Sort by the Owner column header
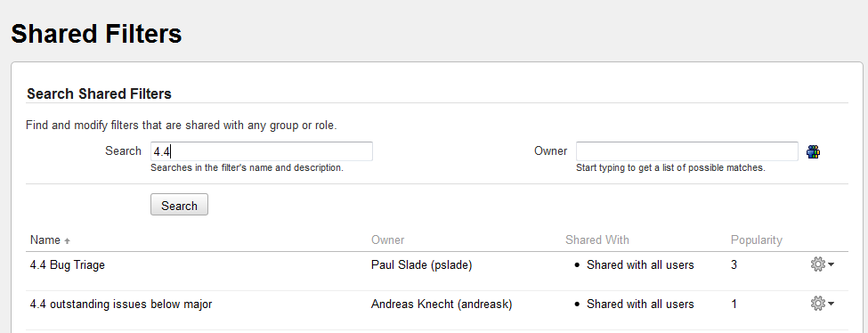 387,240
